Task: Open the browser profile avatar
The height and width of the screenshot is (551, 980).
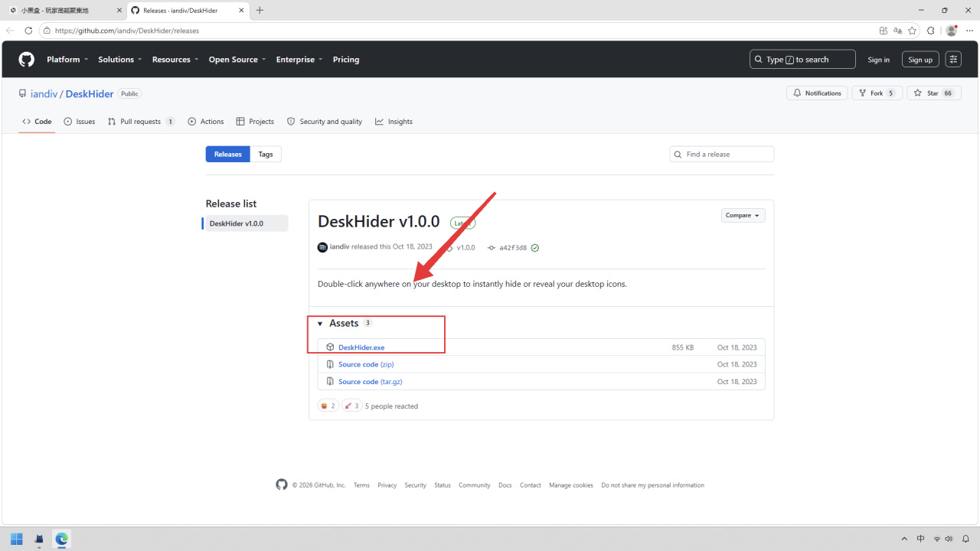Action: point(952,31)
